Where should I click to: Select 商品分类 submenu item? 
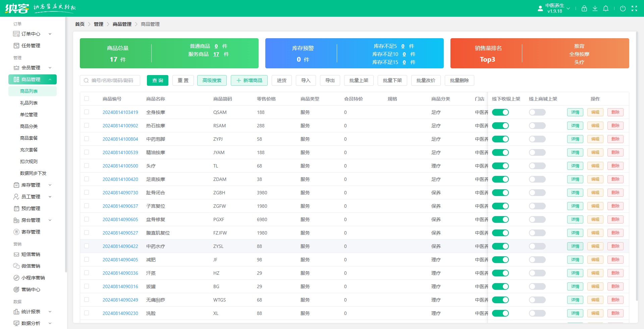coord(29,126)
